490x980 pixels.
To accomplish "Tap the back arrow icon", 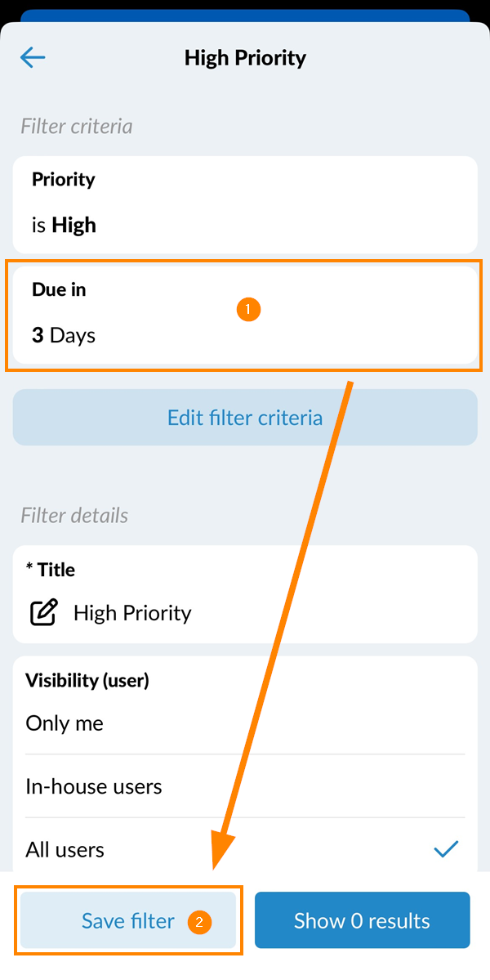I will coord(33,57).
